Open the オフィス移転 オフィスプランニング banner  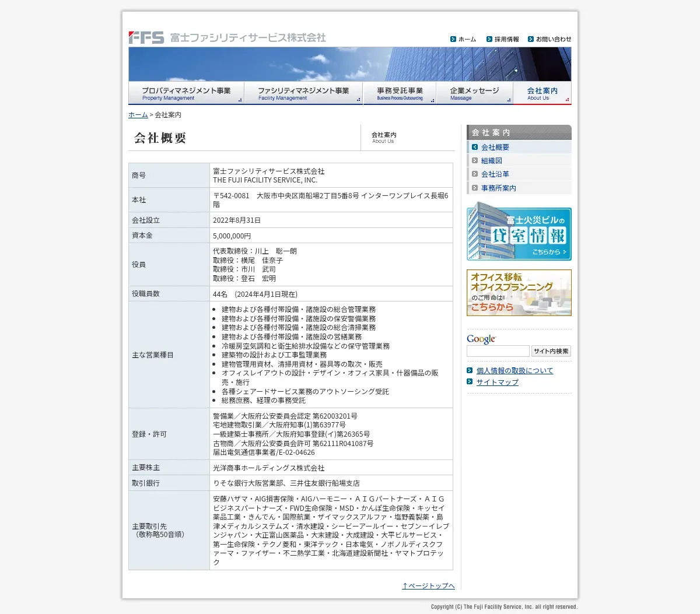[519, 293]
